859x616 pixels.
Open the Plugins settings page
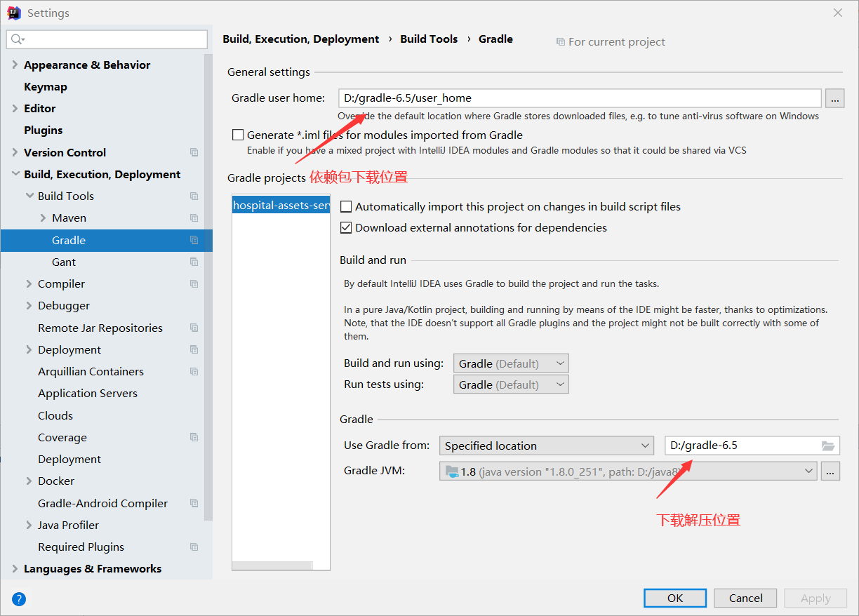coord(43,130)
